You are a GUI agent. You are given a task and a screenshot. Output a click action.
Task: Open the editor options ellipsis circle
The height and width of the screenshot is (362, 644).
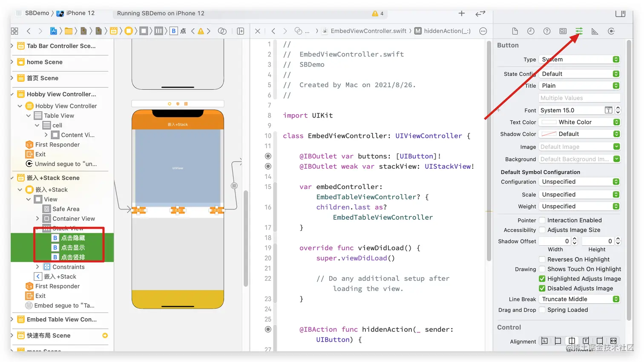tap(483, 31)
